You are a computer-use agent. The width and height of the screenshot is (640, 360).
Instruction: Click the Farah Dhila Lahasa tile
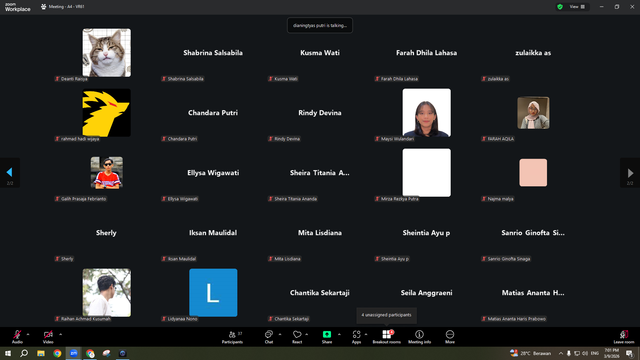coord(427,53)
